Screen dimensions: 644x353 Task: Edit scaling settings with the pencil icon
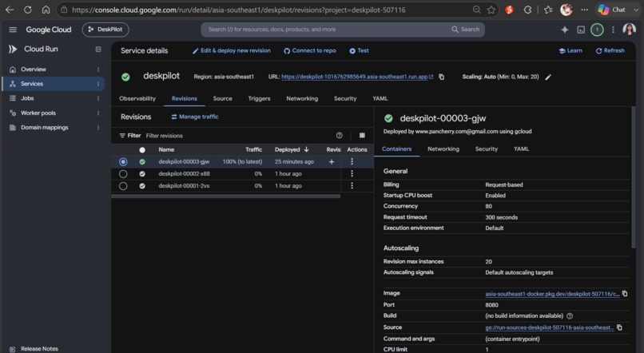(548, 77)
